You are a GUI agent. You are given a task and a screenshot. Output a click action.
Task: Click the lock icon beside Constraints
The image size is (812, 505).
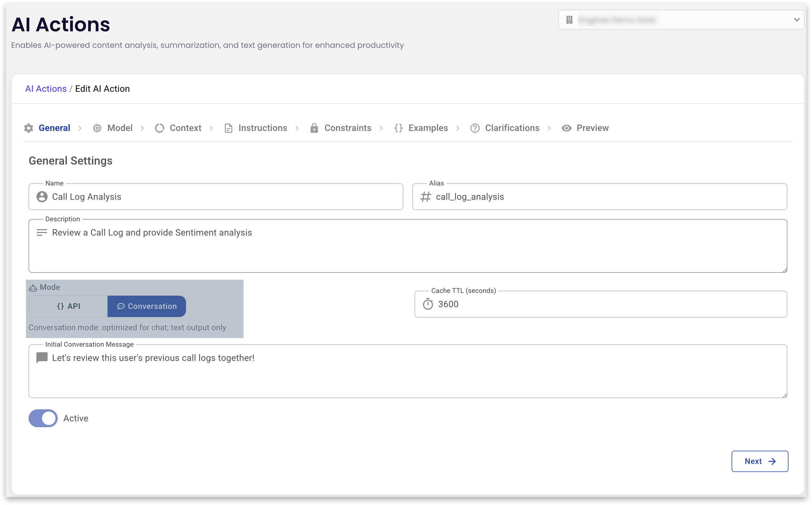314,128
